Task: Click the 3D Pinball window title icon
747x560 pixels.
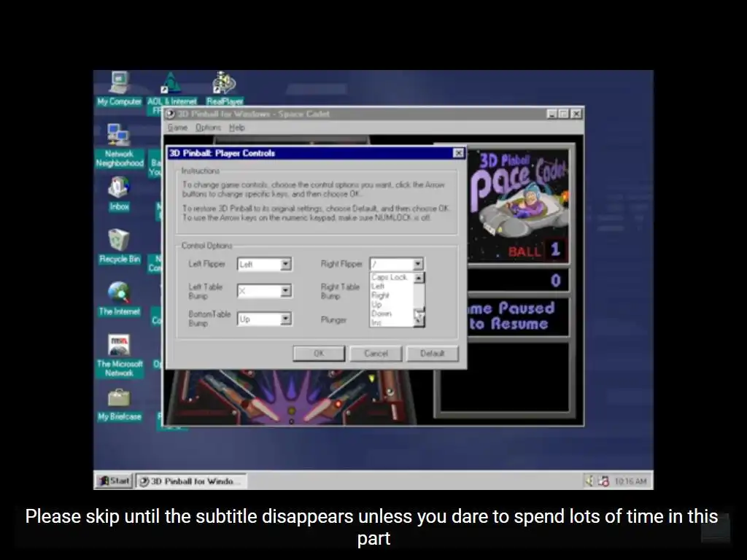Action: coord(170,114)
